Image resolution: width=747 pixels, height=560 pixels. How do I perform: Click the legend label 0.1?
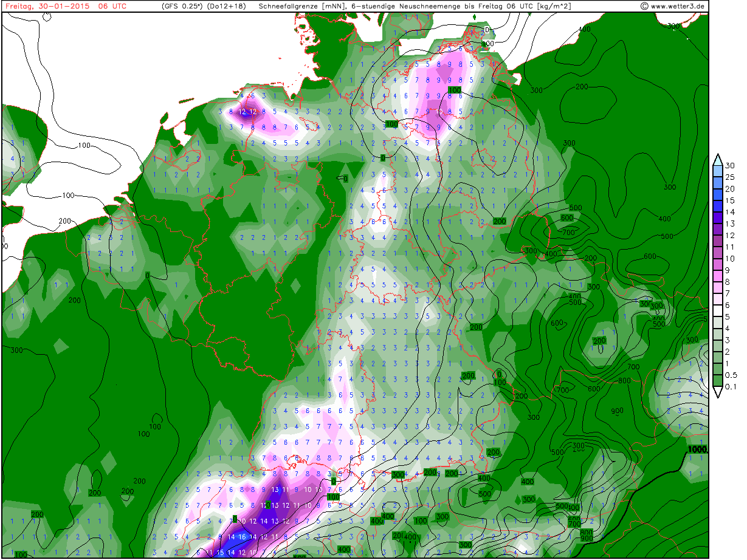click(732, 386)
